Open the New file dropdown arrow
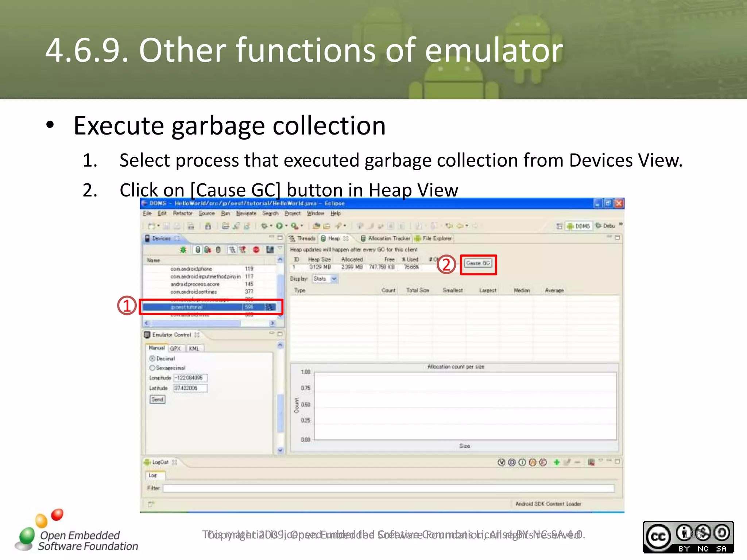The width and height of the screenshot is (747, 560). (158, 226)
